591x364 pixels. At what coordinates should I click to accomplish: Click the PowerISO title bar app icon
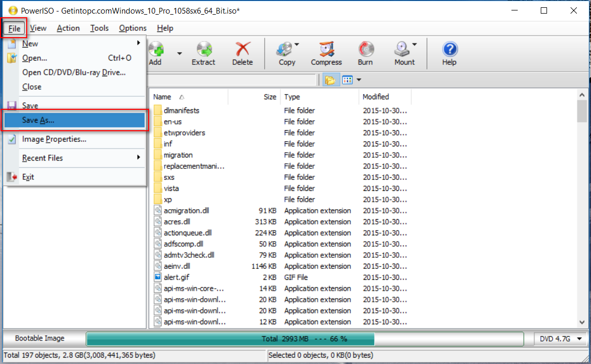(13, 10)
